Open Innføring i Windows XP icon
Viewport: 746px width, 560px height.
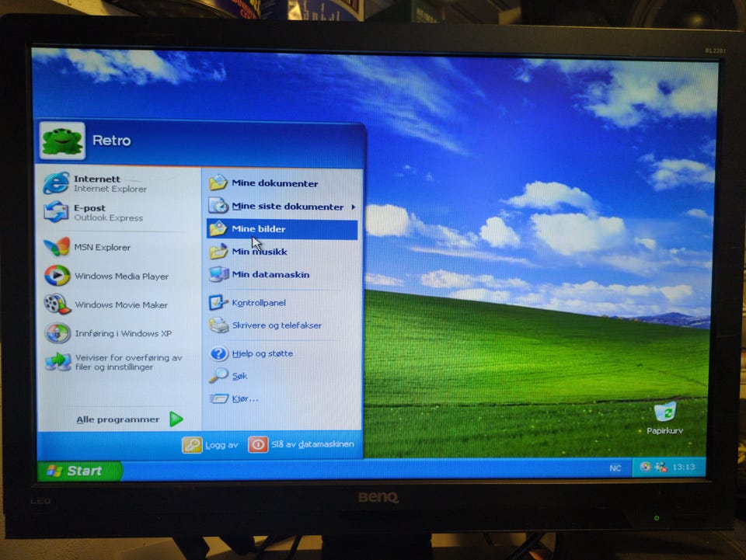58,332
